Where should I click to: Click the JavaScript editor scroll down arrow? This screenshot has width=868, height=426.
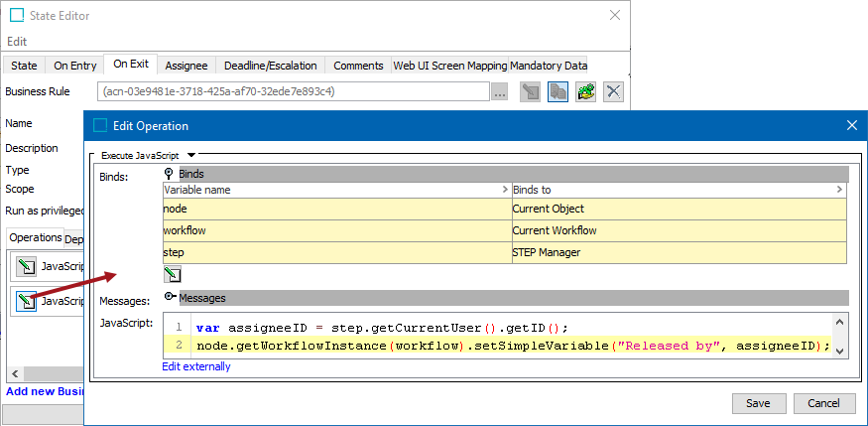click(839, 351)
